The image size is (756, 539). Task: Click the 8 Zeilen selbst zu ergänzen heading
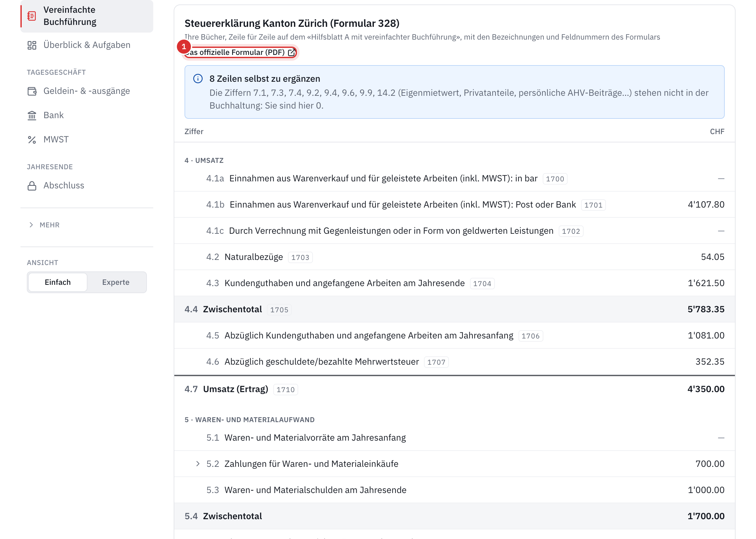click(x=265, y=79)
